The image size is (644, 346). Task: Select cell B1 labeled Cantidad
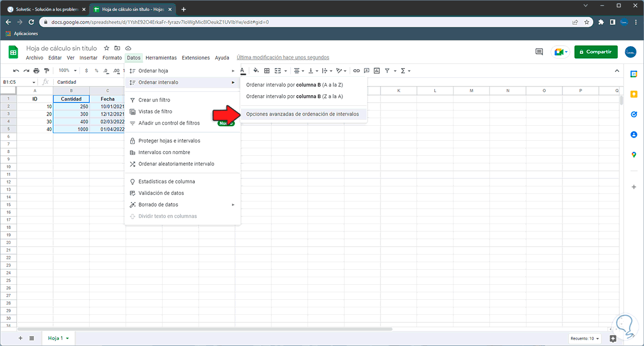[x=71, y=99]
